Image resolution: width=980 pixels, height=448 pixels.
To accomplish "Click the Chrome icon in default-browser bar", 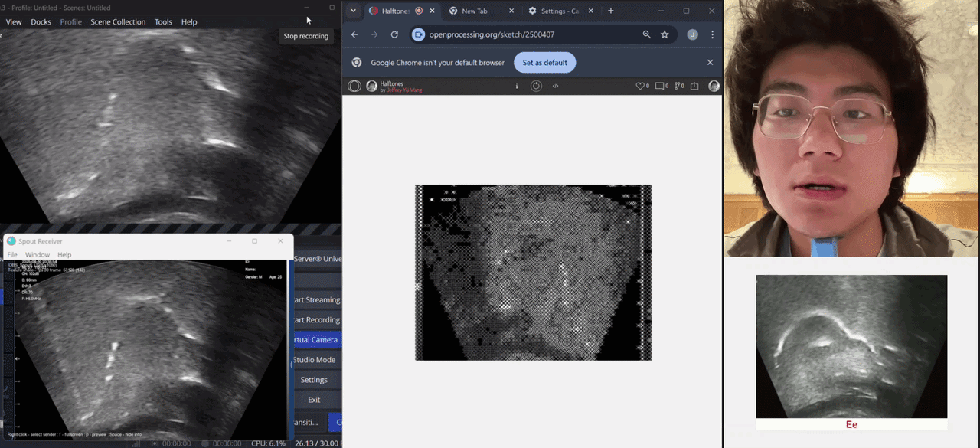I will [356, 63].
